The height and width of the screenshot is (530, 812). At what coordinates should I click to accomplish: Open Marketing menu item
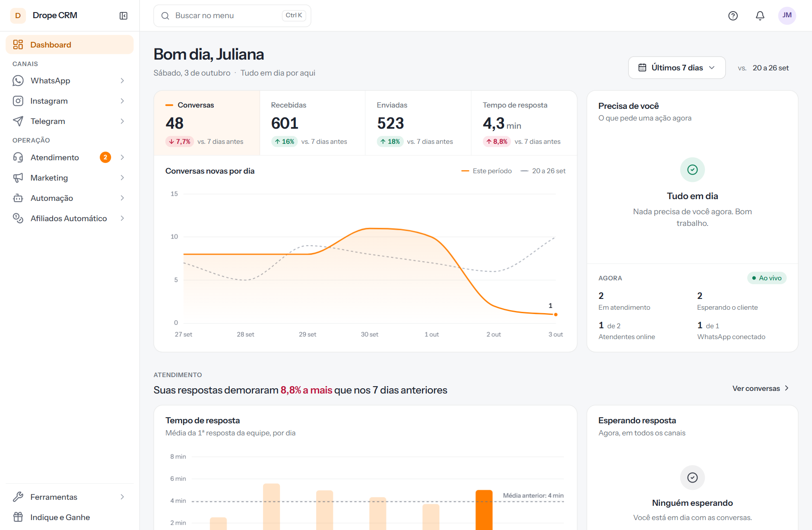(x=70, y=178)
